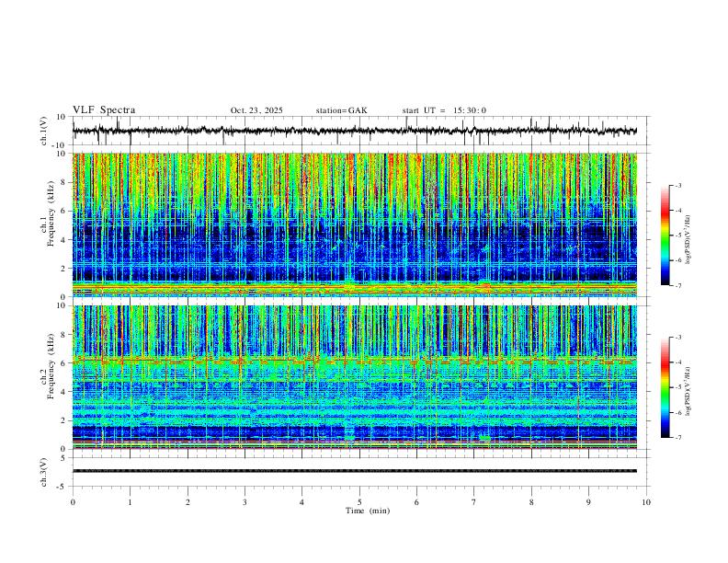Click the "VLF Spectra" title text
Image resolution: width=728 pixels, height=563 pixels.
tap(104, 110)
